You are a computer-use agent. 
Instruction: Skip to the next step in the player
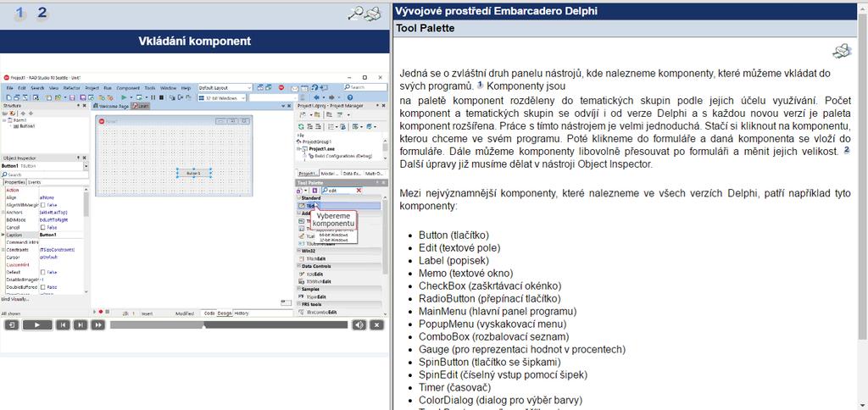point(81,324)
